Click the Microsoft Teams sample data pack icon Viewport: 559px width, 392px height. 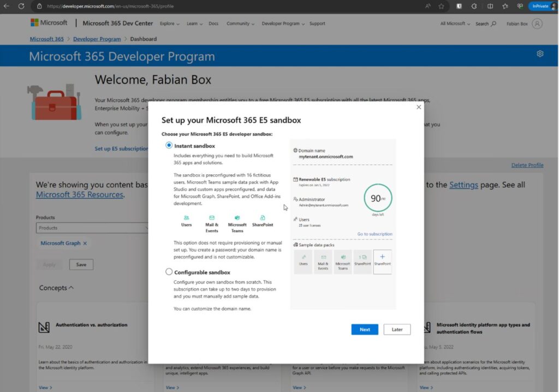(x=343, y=262)
